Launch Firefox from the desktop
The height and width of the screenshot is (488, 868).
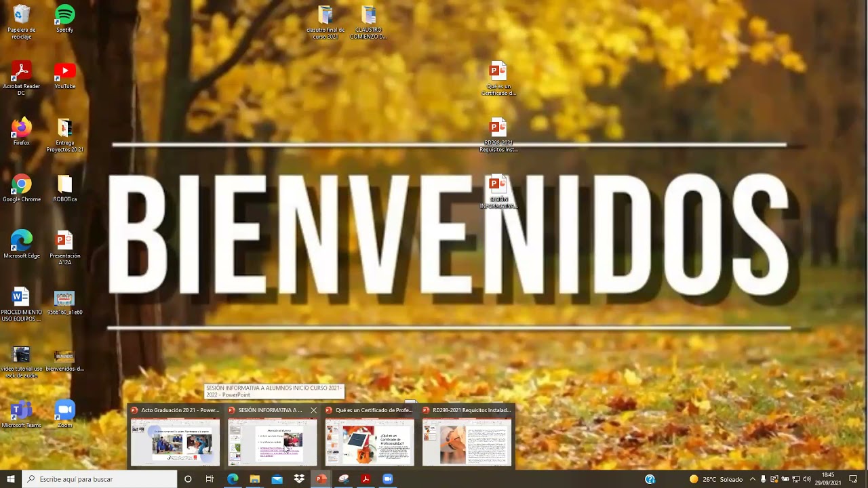21,131
